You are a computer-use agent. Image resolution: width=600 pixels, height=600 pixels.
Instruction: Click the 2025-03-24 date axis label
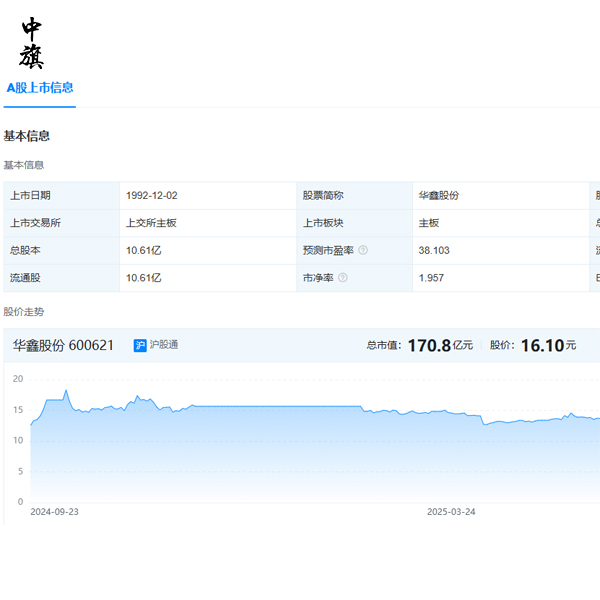pos(451,511)
